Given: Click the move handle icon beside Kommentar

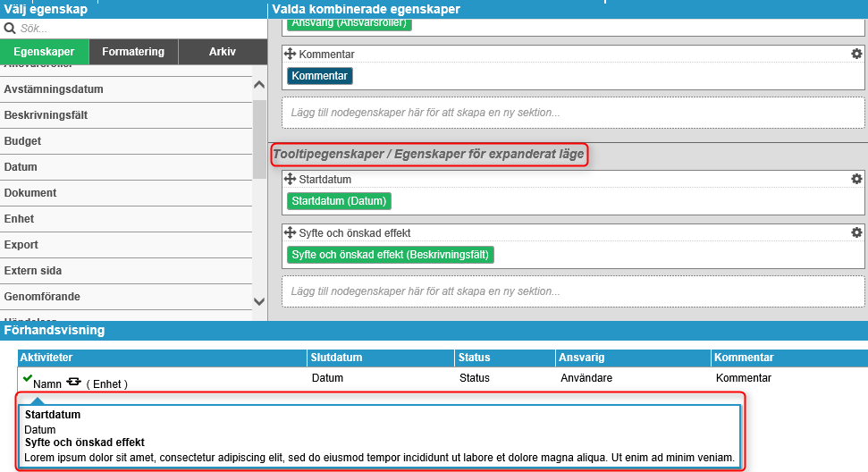Looking at the screenshot, I should coord(290,55).
